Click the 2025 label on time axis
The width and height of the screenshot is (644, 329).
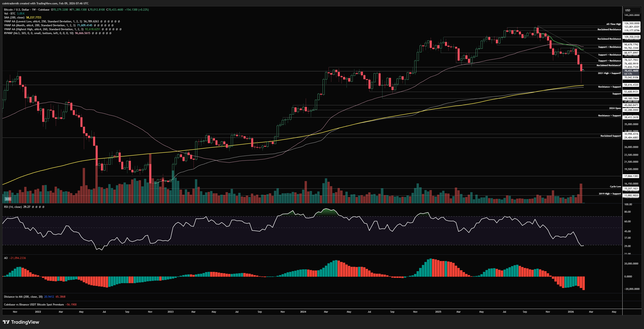pyautogui.click(x=438, y=312)
